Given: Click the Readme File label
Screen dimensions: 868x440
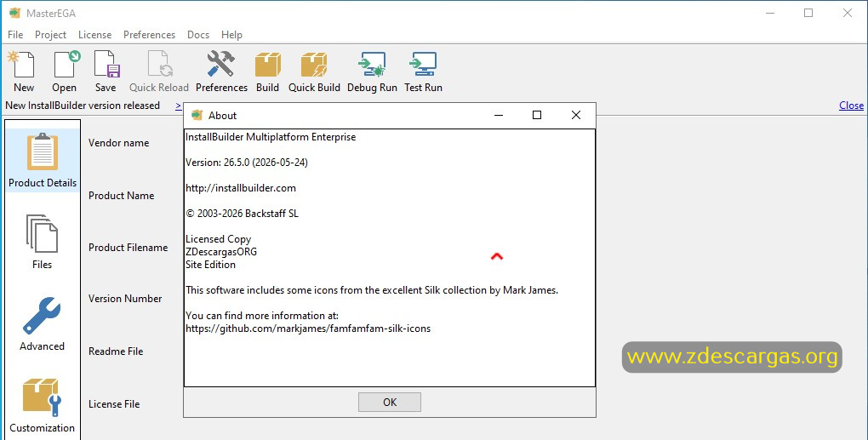Looking at the screenshot, I should pyautogui.click(x=116, y=351).
